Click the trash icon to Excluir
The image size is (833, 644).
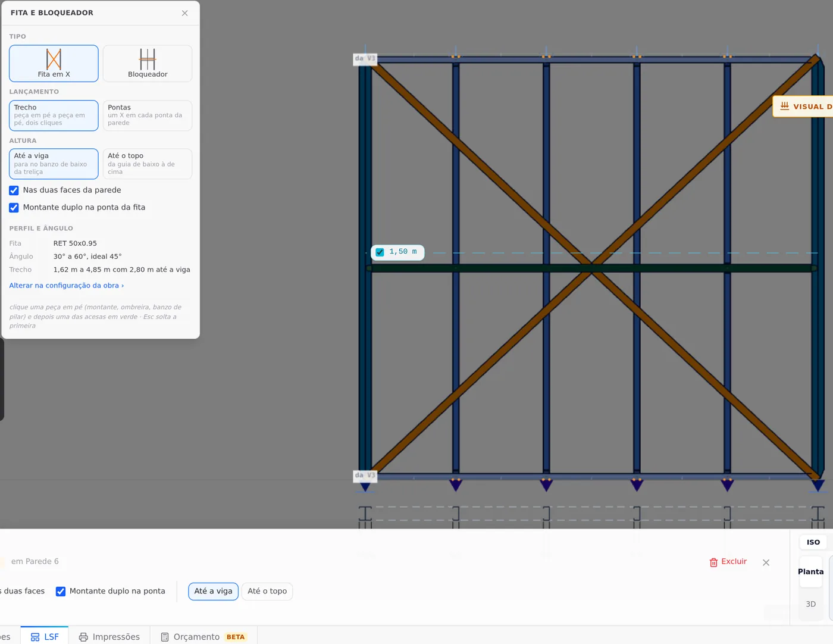click(x=713, y=562)
